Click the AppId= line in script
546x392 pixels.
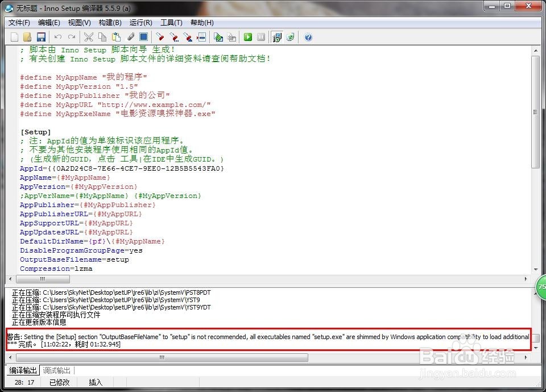click(122, 168)
